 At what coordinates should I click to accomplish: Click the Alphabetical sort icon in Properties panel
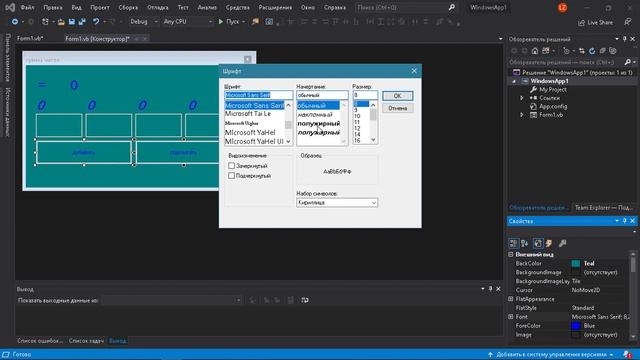pos(524,244)
